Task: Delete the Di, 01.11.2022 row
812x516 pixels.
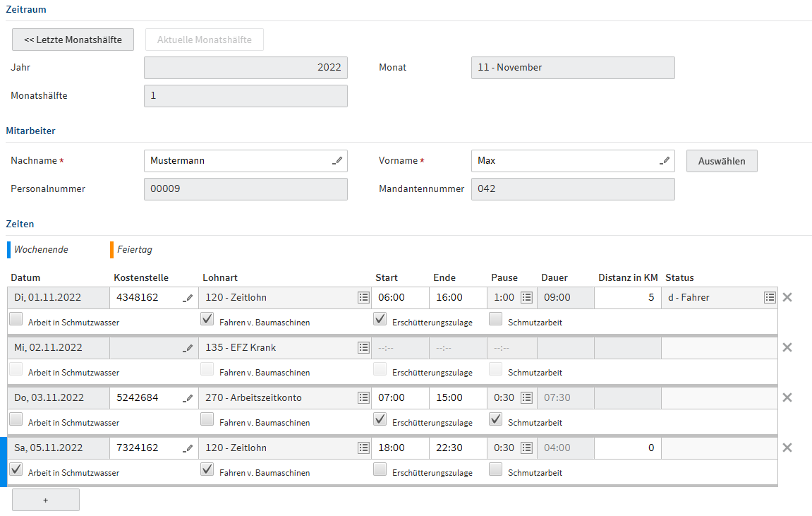Action: [787, 297]
